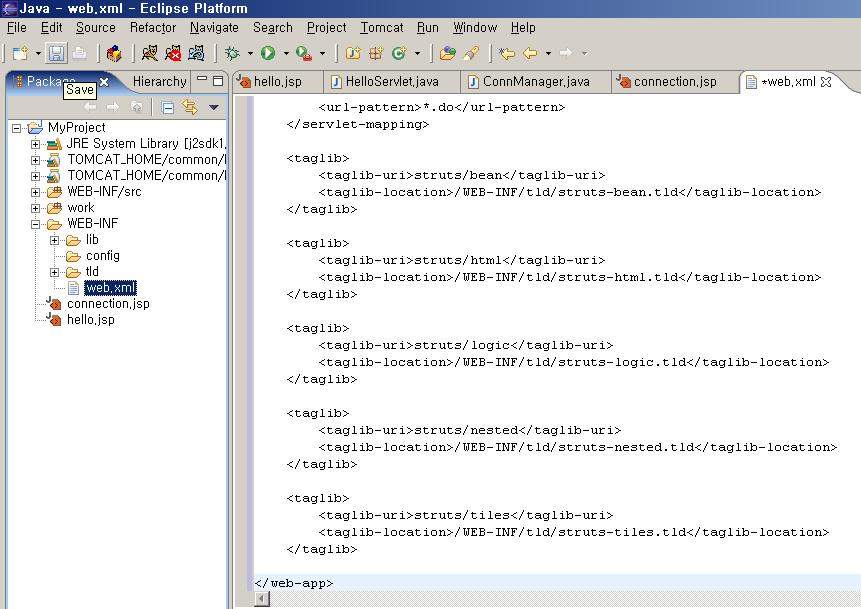Viewport: 861px width, 609px height.
Task: Close the web.xml editor tab
Action: 826,82
